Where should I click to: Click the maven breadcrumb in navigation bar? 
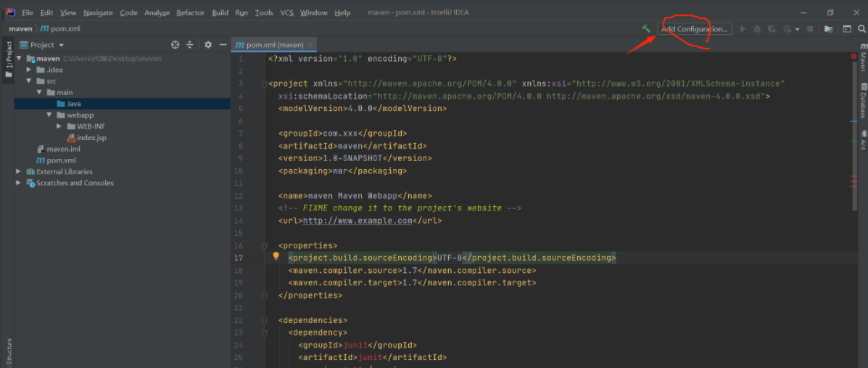click(20, 29)
